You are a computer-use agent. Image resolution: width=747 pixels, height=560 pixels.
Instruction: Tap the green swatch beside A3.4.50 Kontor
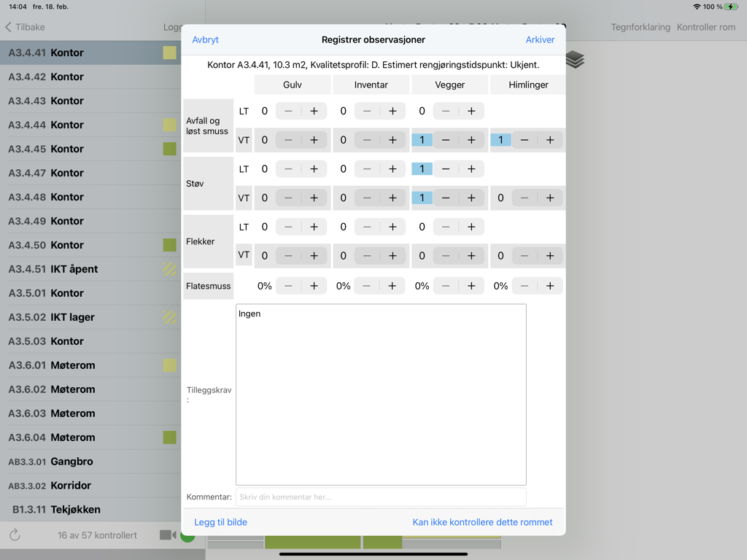[169, 244]
